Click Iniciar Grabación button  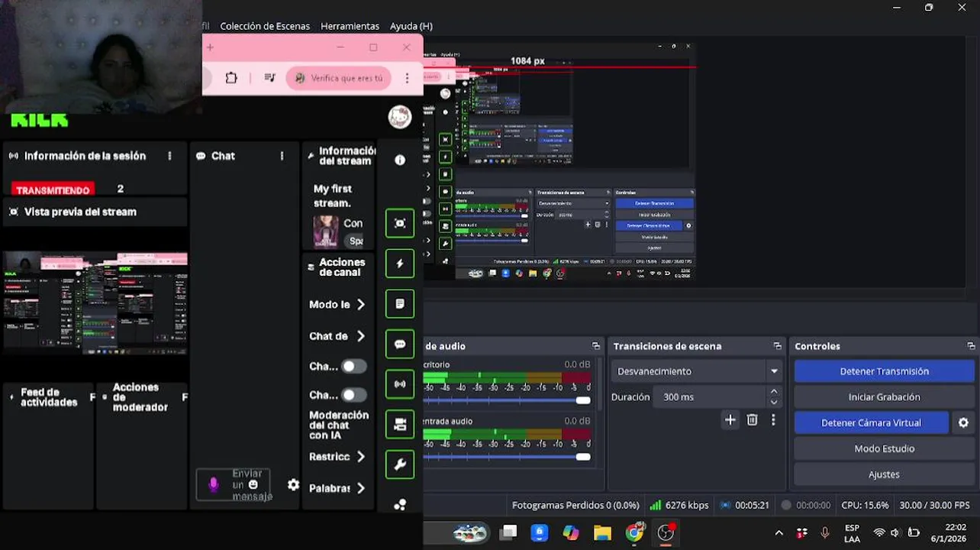pyautogui.click(x=884, y=397)
